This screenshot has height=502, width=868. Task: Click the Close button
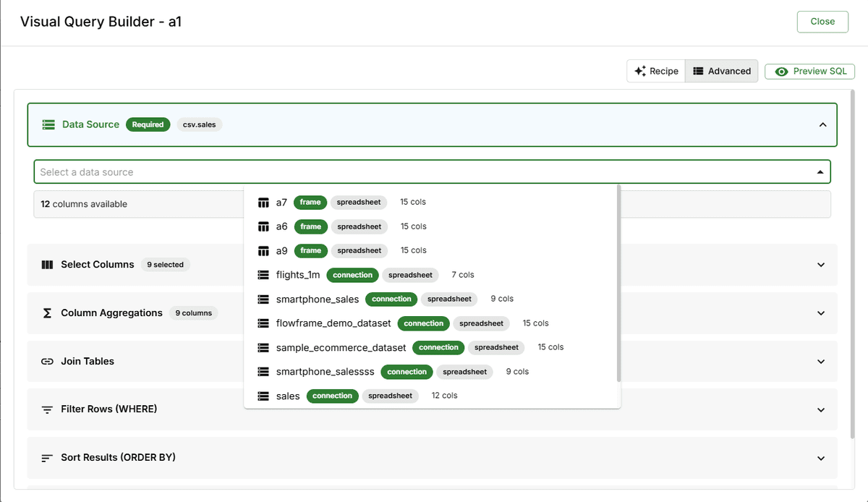(822, 22)
